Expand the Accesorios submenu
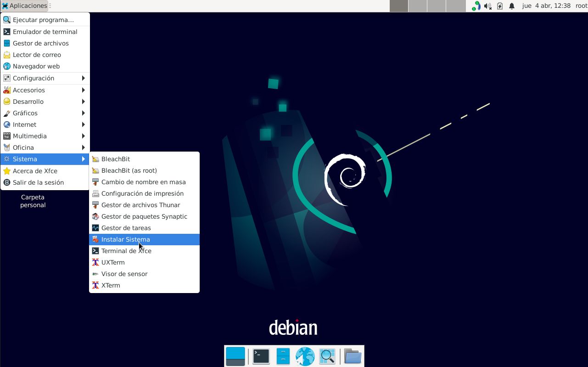This screenshot has height=367, width=588. (x=45, y=90)
